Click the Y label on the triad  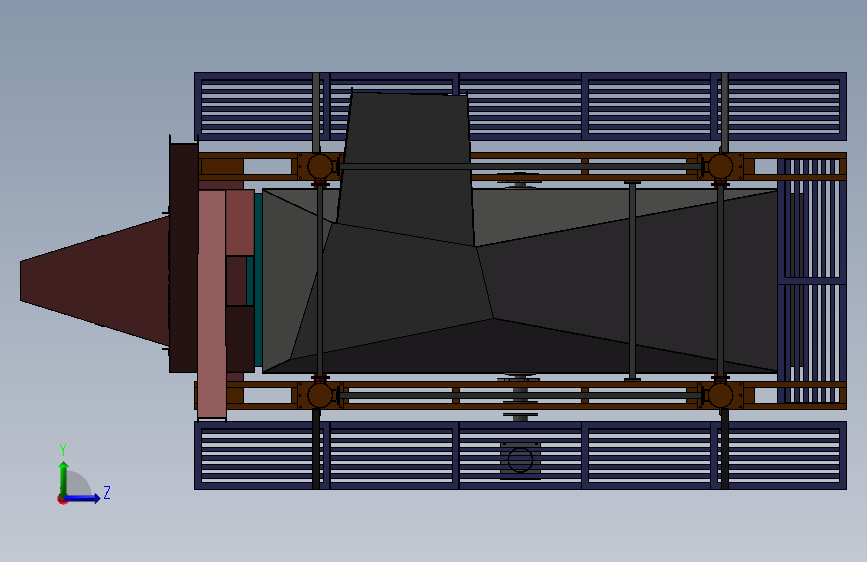(63, 450)
